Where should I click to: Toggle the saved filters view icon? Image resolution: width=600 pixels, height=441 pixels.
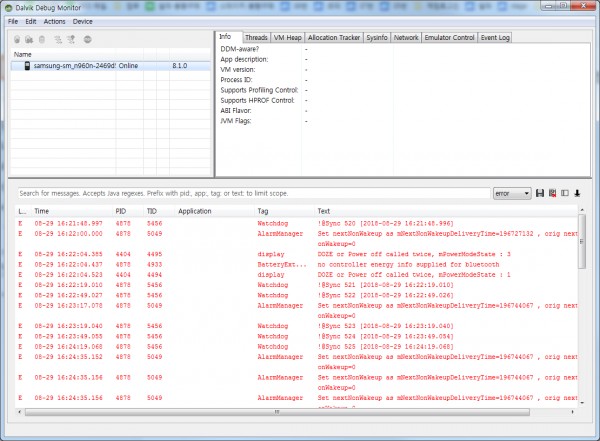click(565, 193)
